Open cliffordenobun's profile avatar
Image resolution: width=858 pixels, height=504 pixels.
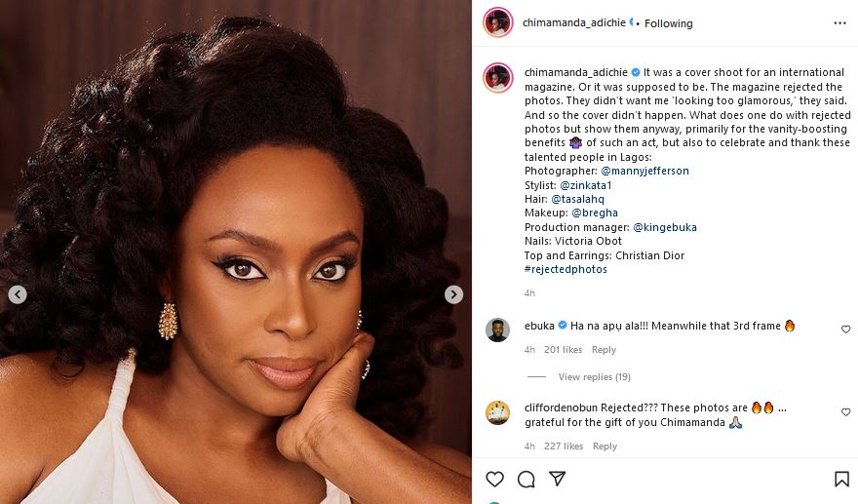(498, 412)
